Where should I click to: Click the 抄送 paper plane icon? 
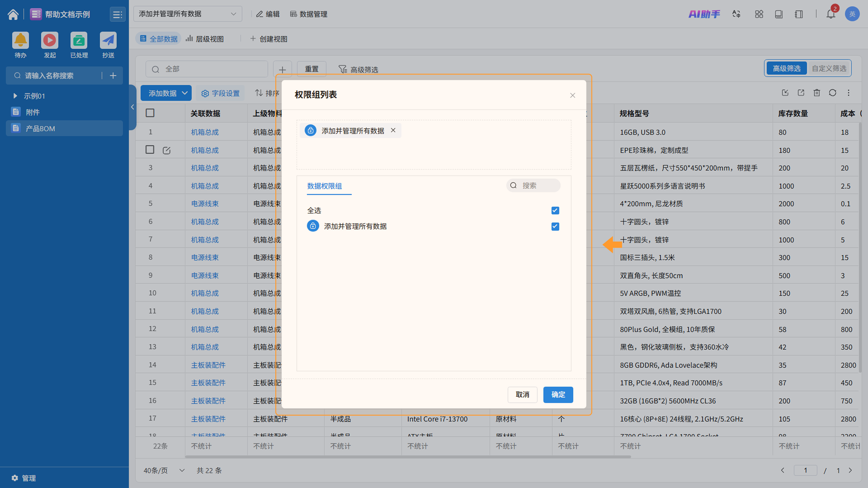pyautogui.click(x=108, y=40)
